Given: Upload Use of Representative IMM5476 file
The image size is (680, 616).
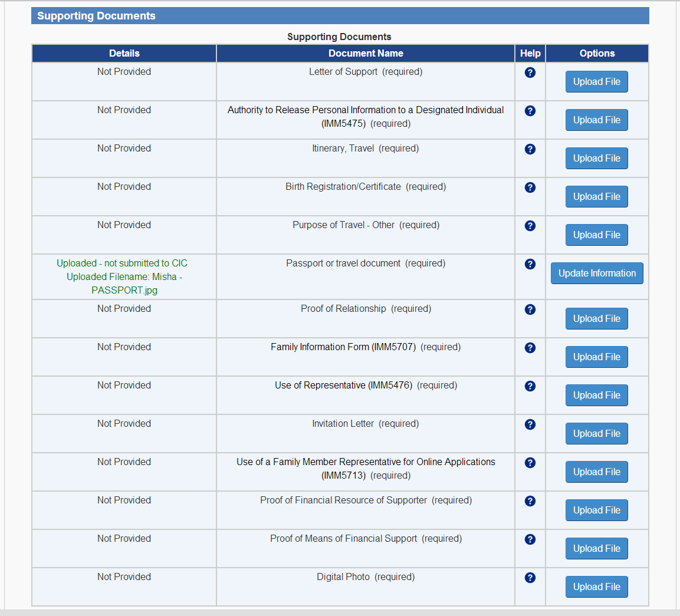Looking at the screenshot, I should tap(597, 396).
